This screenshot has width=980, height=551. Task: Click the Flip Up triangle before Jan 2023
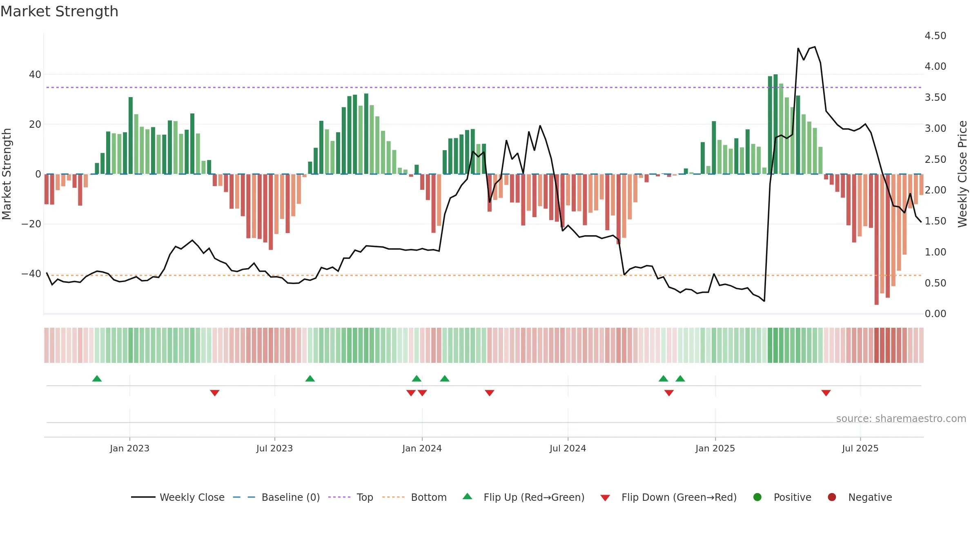point(97,378)
